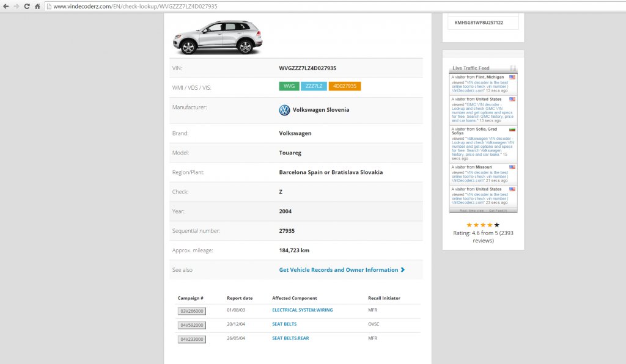Click the US flag beside Flint, Michigan

[x=512, y=78]
